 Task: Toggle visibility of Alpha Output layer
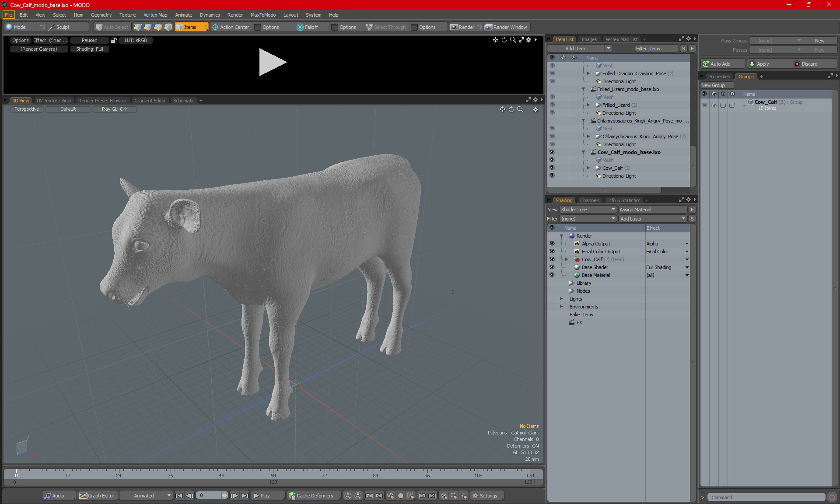pos(552,244)
